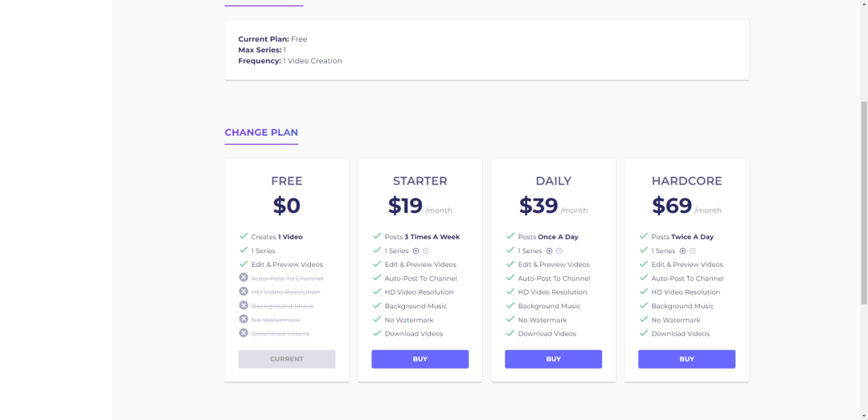Remove a series from Hardcore plan

pyautogui.click(x=693, y=251)
